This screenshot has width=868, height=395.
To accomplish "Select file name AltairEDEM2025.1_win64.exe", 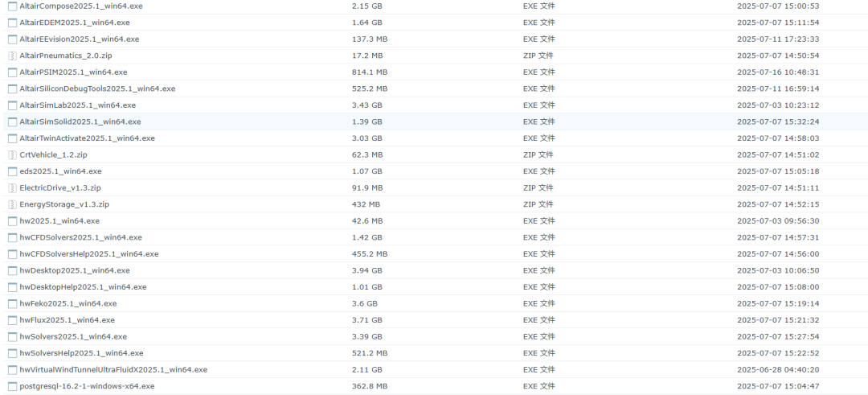I will (x=75, y=23).
